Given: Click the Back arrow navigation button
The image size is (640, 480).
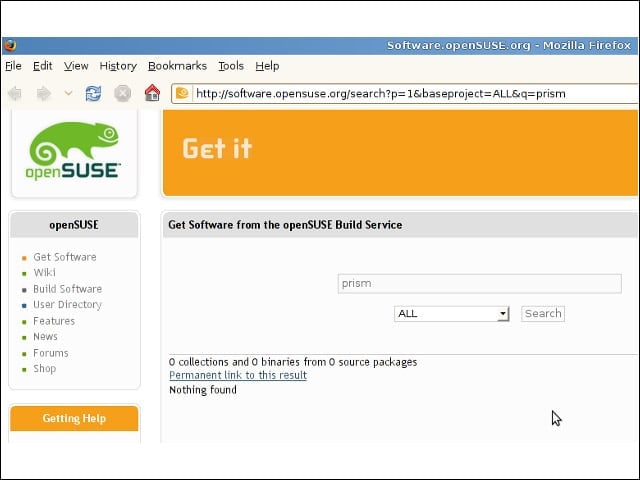Looking at the screenshot, I should tap(15, 93).
